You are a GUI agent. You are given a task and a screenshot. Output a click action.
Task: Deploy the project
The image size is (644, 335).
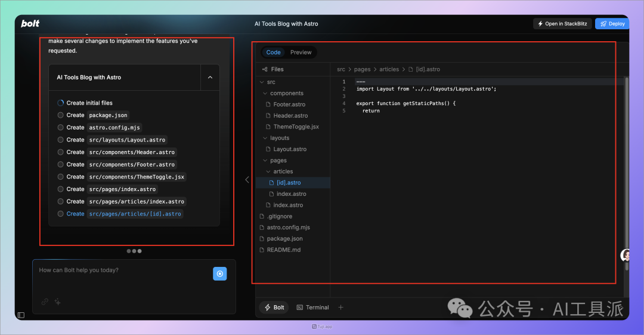(612, 23)
